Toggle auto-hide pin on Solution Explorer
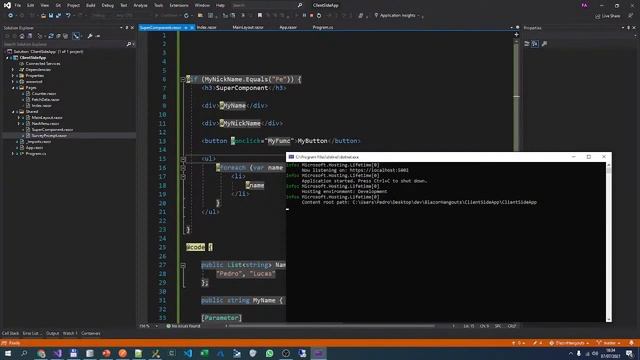640x360 pixels. [x=127, y=28]
